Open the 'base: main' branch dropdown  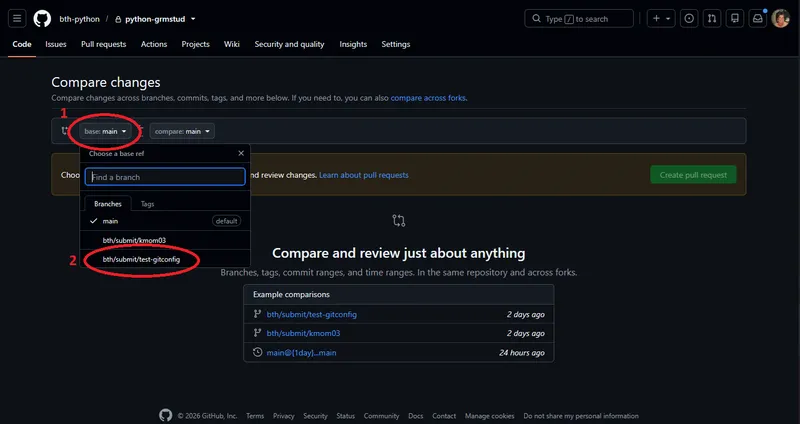(x=105, y=131)
